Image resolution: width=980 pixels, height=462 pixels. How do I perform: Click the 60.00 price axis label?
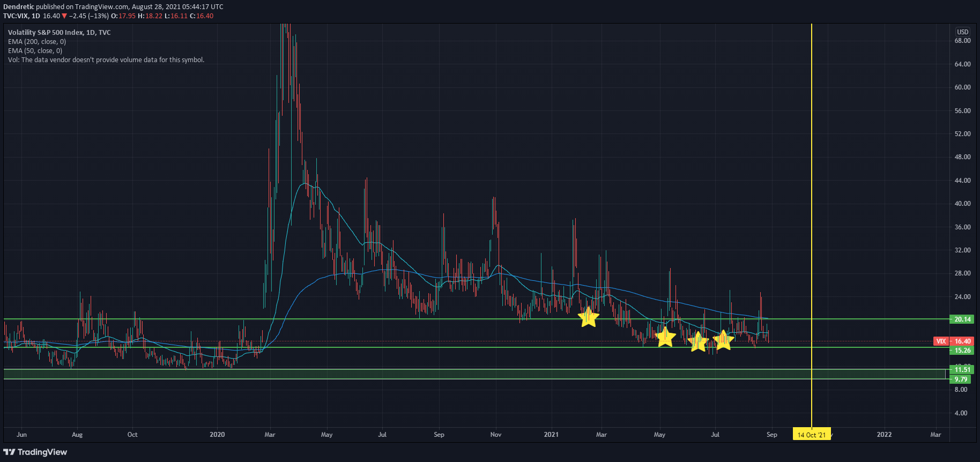962,87
